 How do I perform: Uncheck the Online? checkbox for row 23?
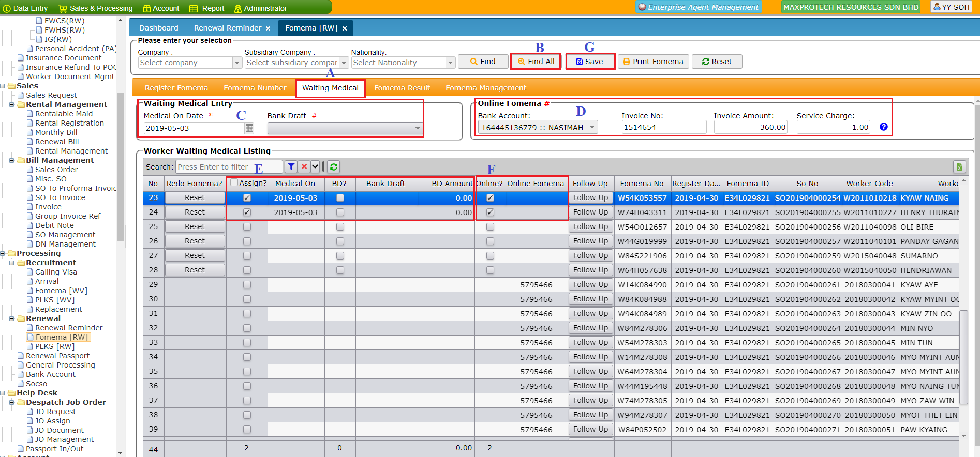click(x=490, y=197)
